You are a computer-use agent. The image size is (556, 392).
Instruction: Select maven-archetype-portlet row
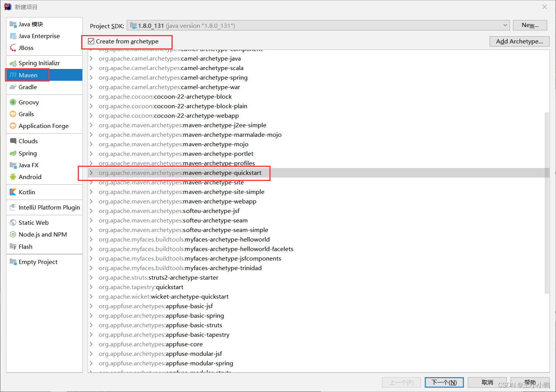point(318,154)
